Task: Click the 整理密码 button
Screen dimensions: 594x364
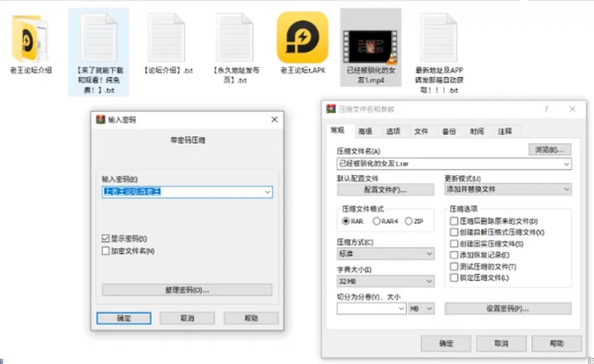Action: coord(187,290)
